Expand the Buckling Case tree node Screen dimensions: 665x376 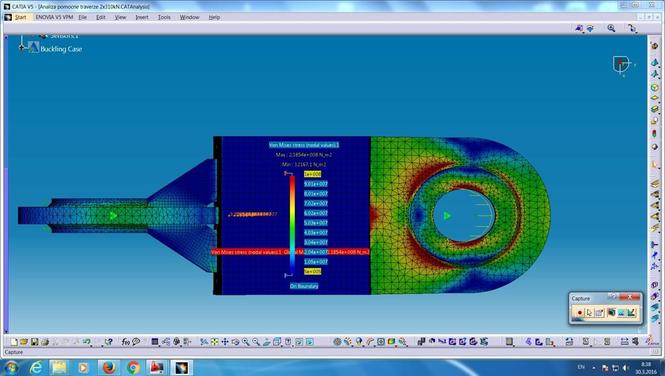point(21,48)
